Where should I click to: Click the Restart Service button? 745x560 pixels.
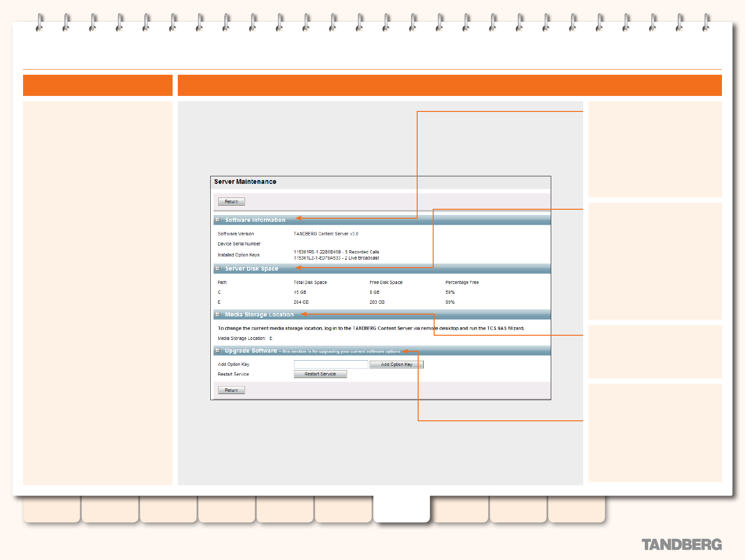(x=320, y=374)
